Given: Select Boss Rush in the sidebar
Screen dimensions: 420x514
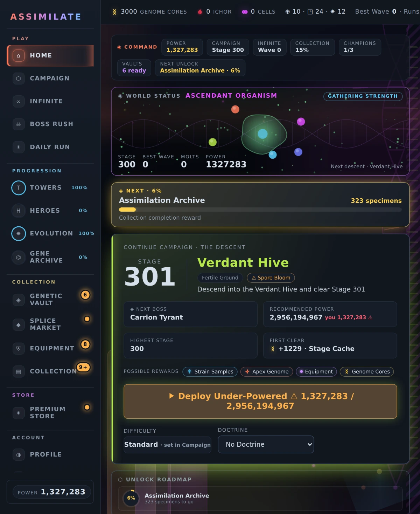Looking at the screenshot, I should coord(50,124).
